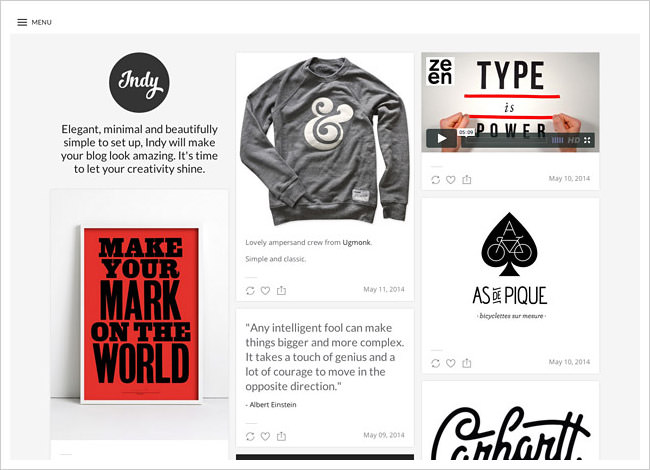Play the Type is Power video
650x470 pixels.
(442, 138)
